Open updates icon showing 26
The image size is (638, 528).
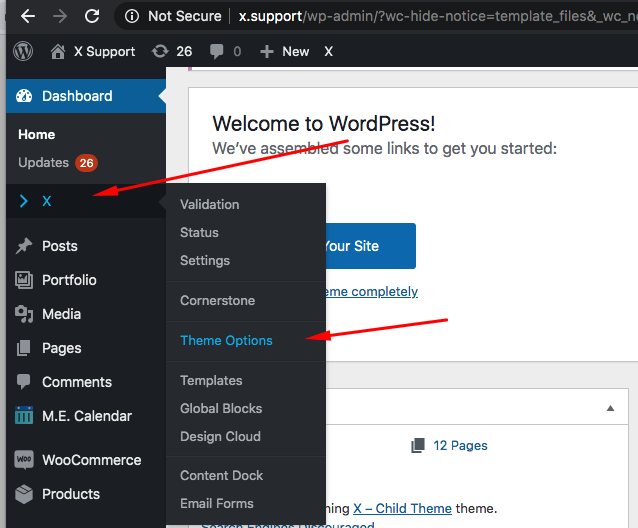172,51
